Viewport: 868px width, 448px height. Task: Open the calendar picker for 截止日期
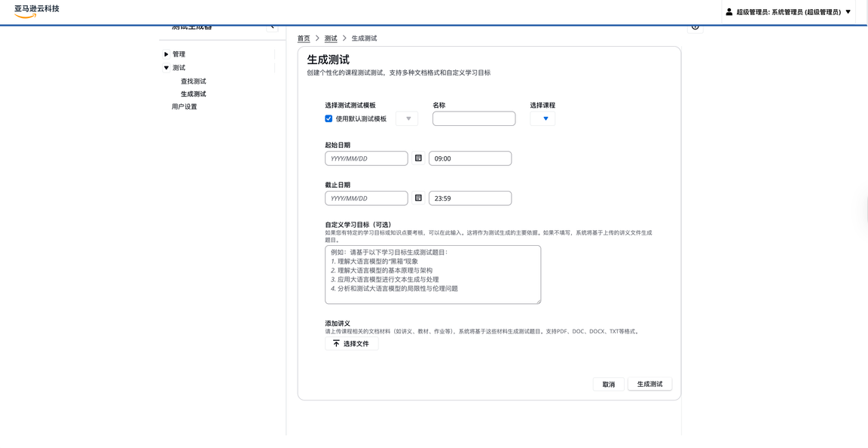pyautogui.click(x=418, y=198)
